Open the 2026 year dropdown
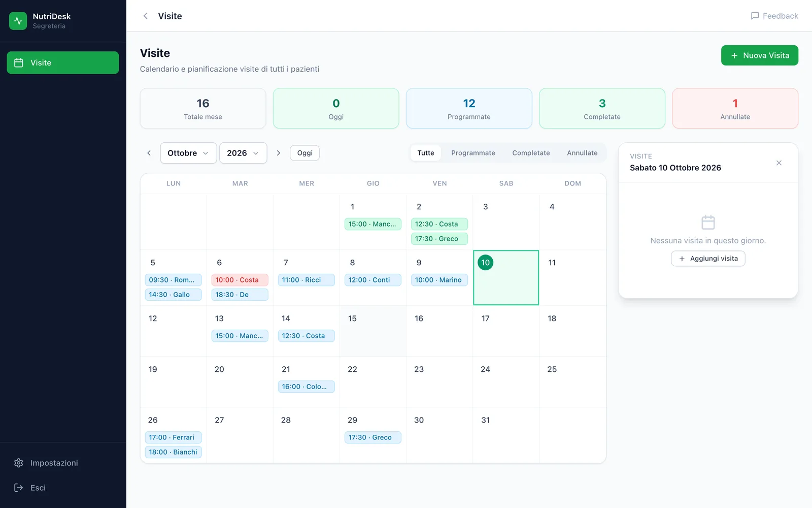812x508 pixels. [x=243, y=153]
